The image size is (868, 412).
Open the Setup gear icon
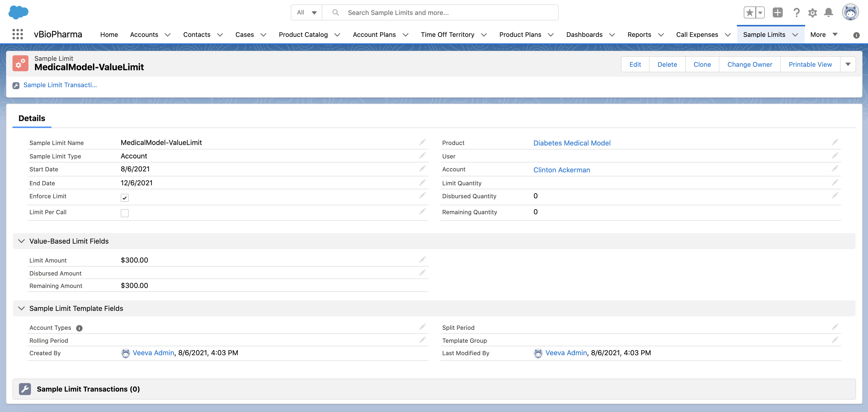click(x=812, y=13)
